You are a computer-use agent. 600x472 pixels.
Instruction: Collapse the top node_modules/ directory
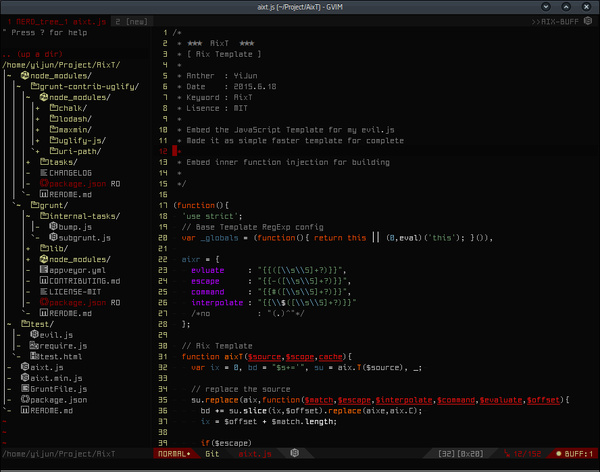point(9,75)
